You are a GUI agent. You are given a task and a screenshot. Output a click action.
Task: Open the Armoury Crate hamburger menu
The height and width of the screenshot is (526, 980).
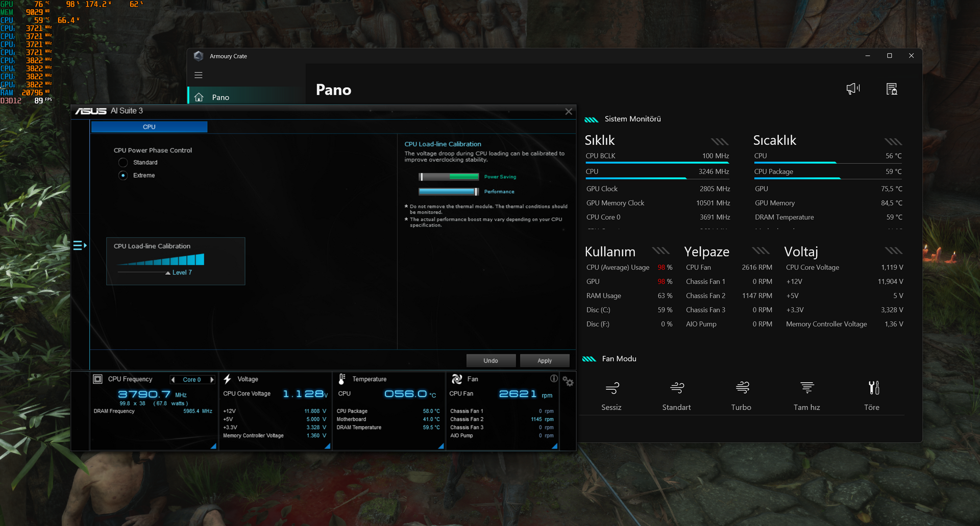[199, 75]
